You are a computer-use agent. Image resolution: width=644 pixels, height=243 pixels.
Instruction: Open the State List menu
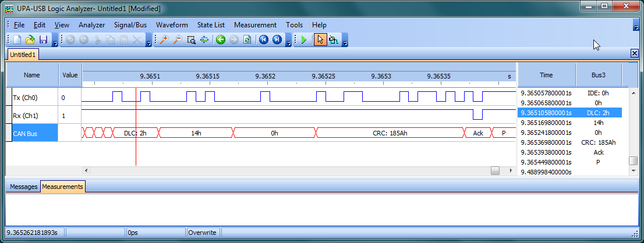[211, 25]
